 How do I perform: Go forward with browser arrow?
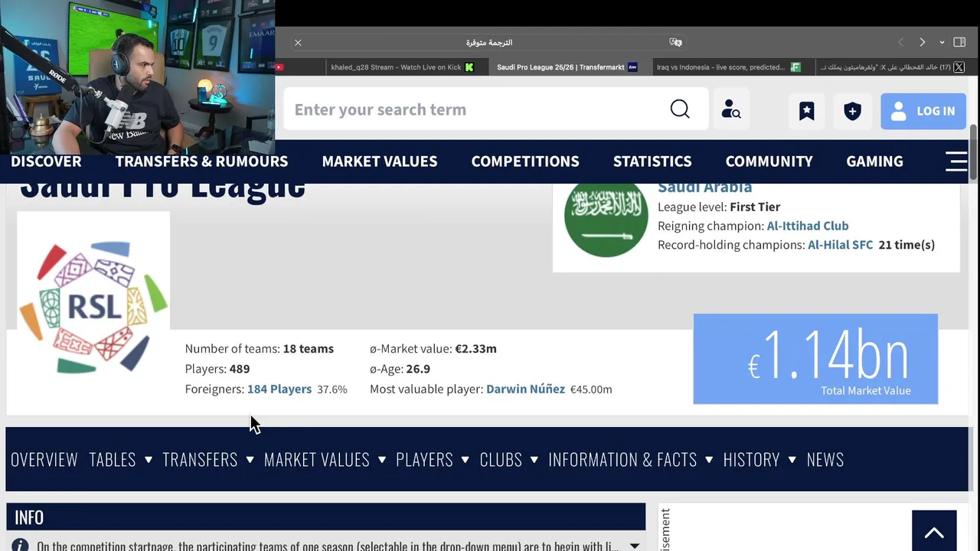pyautogui.click(x=922, y=43)
